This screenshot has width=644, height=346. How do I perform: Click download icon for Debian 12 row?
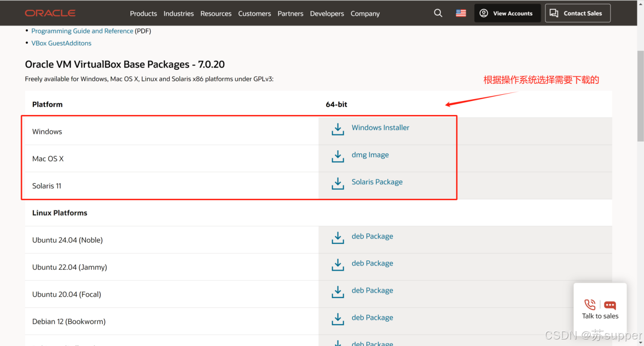[338, 319]
